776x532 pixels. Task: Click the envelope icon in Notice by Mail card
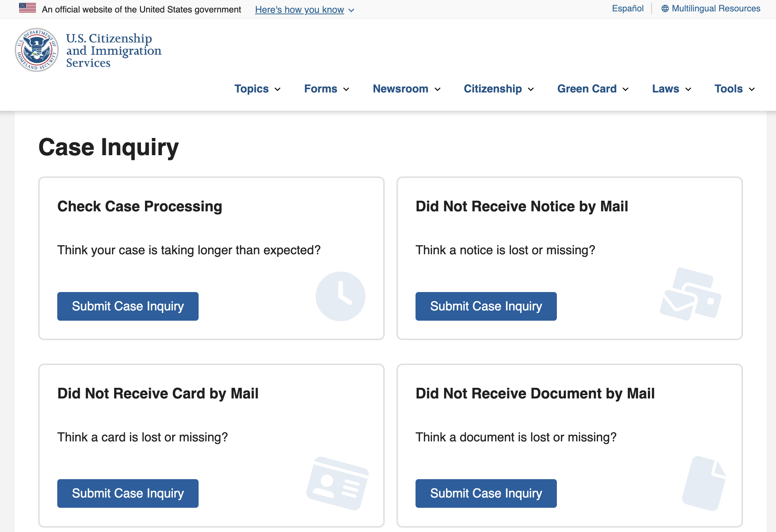point(690,294)
